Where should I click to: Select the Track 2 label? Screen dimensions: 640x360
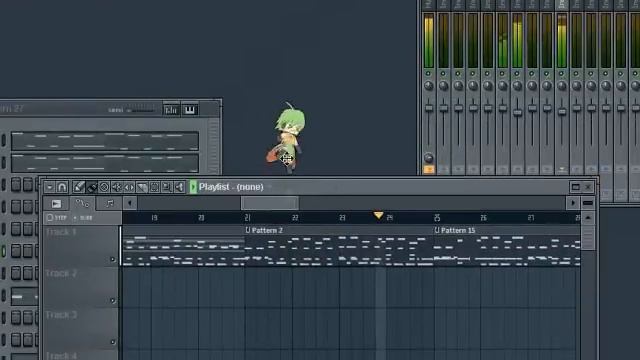pos(61,273)
